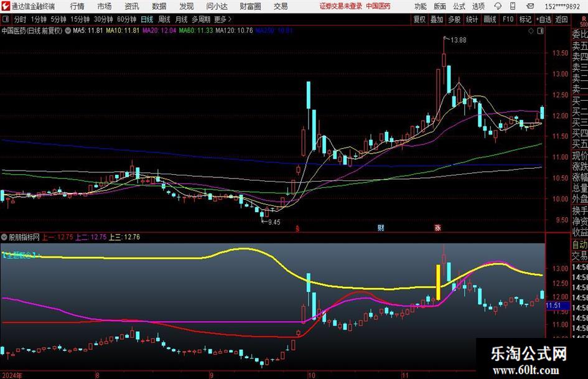Open the 资讯 menu
Viewport: 588px width, 379px height.
132,6
